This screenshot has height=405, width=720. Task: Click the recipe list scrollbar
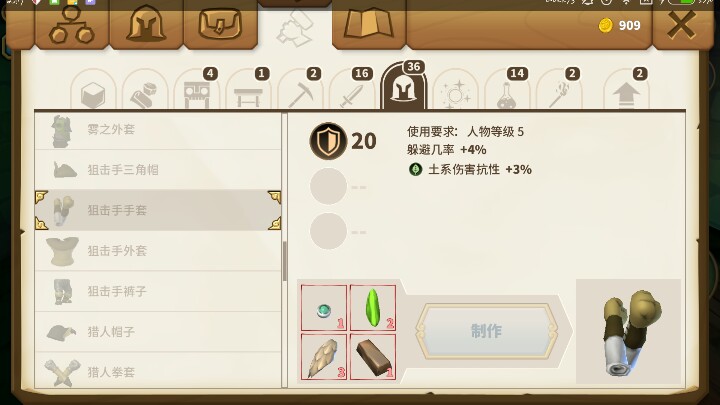[x=285, y=261]
